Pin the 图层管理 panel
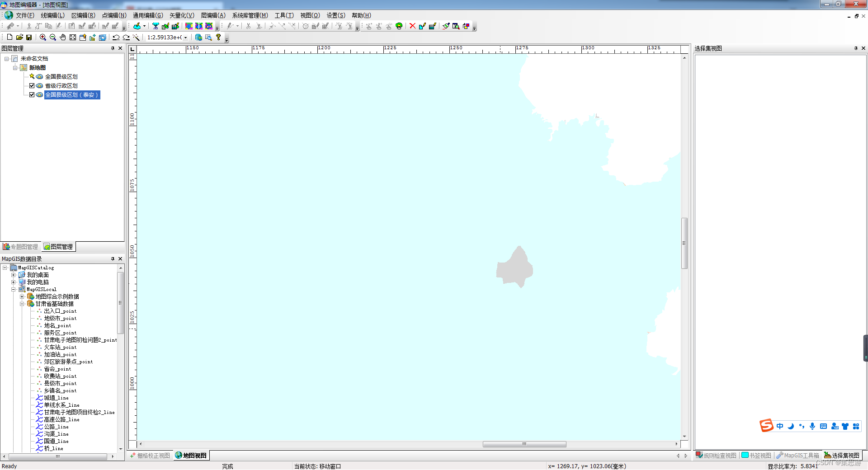Image resolution: width=868 pixels, height=470 pixels. click(x=113, y=48)
